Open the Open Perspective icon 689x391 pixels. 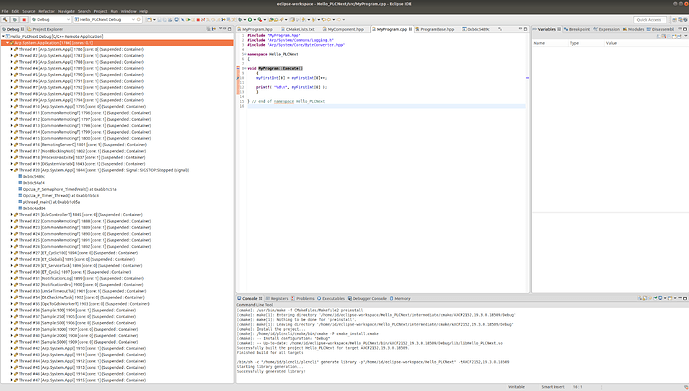(674, 20)
